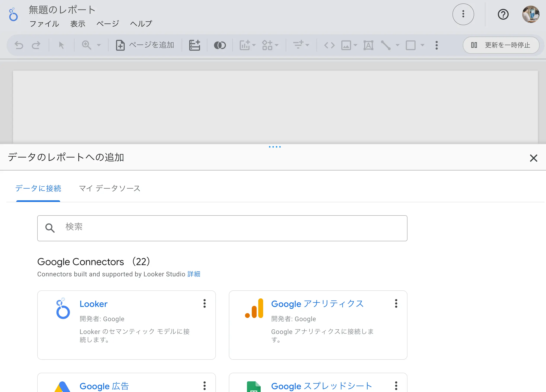Screen dimensions: 546x392
Task: Open Google 広告 card three-dot menu
Action: 204,386
